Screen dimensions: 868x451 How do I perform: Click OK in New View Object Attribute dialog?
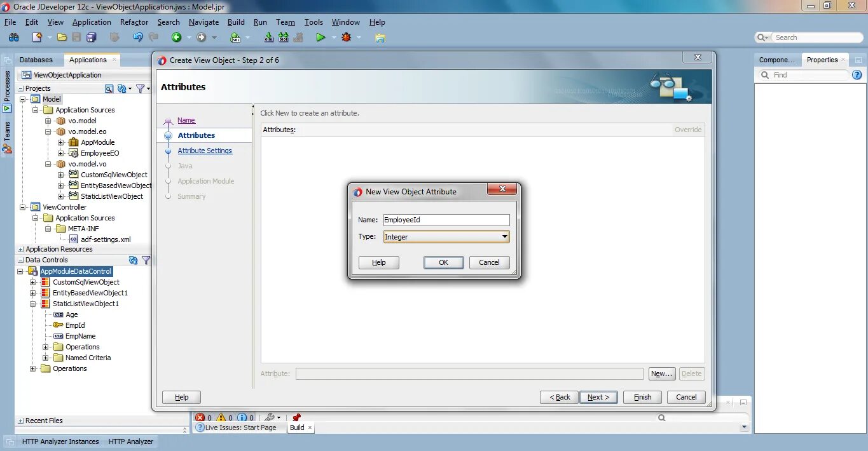point(444,262)
